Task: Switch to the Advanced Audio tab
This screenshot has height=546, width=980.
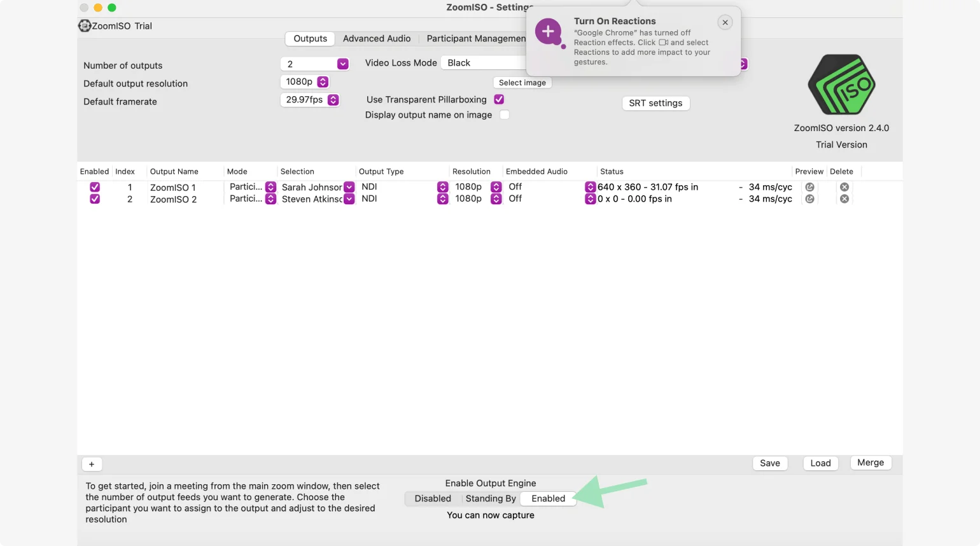Action: tap(377, 38)
